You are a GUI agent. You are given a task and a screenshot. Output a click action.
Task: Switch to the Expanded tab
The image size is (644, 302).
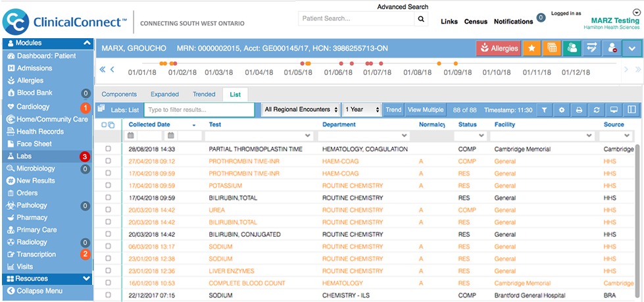coord(164,94)
